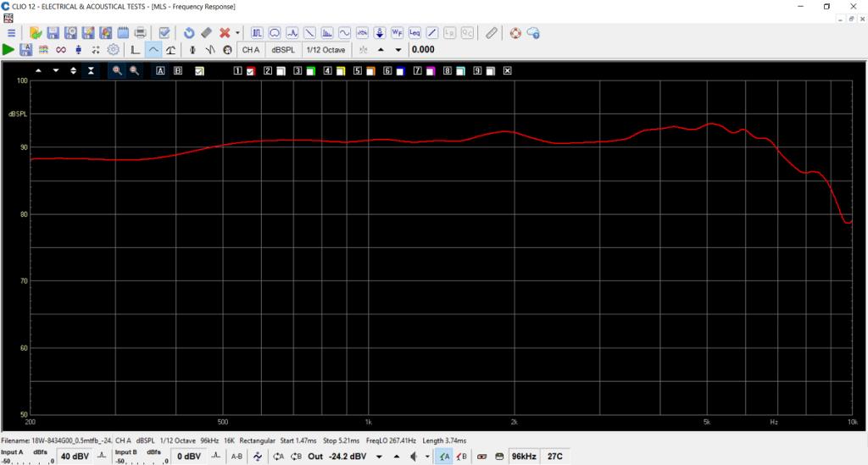Open the FFT analyzer spectrum icon
The height and width of the screenshot is (465, 868).
pyautogui.click(x=327, y=33)
